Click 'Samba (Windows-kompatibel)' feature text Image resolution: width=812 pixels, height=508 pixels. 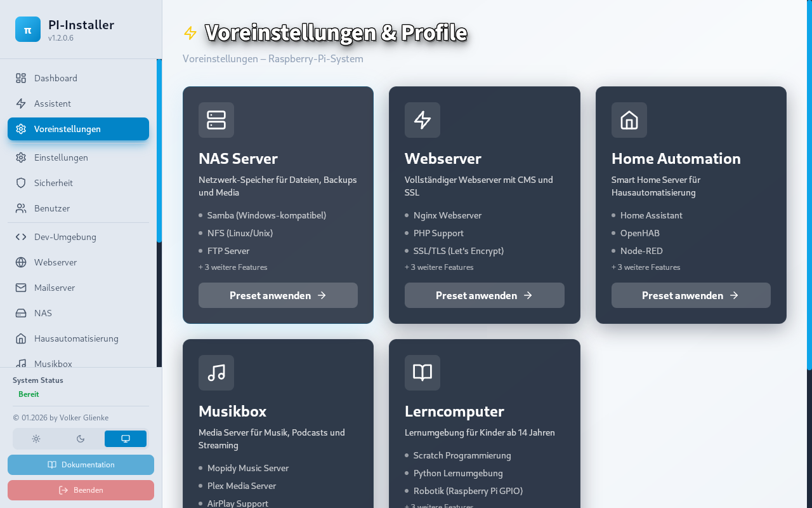(x=266, y=215)
